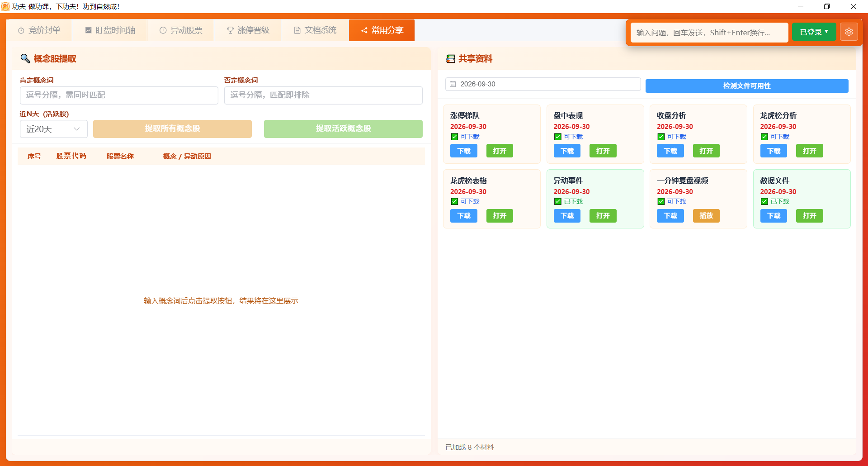Open the 异动股票 tab
This screenshot has height=466, width=868.
[x=181, y=30]
